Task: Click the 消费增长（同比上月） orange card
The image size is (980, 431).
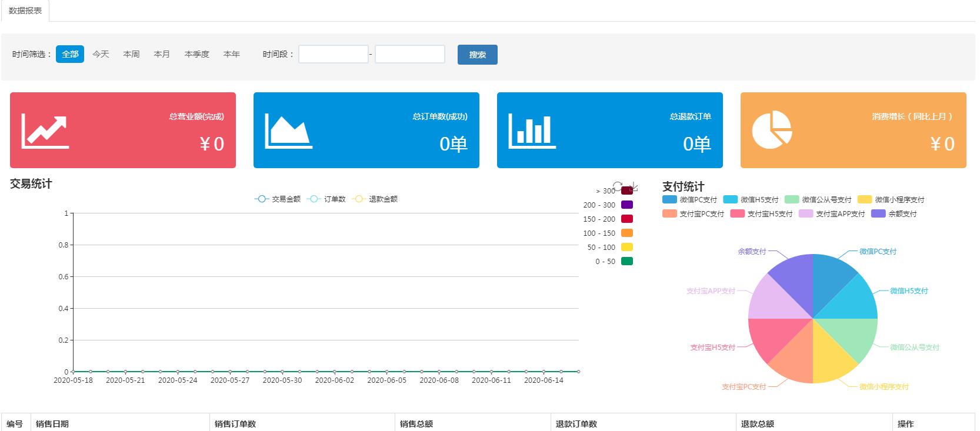Action: (x=854, y=130)
